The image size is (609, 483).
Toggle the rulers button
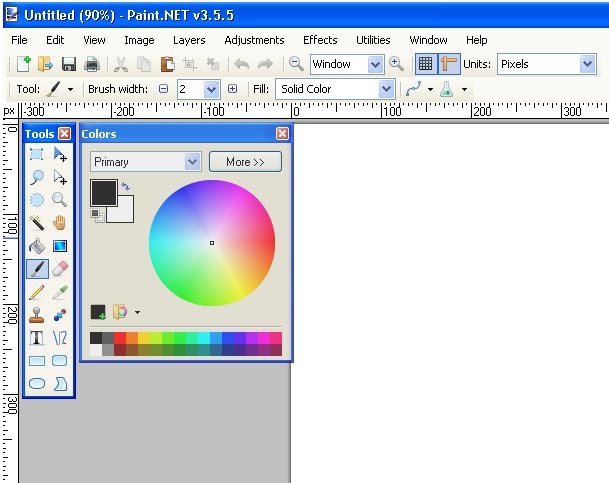coord(449,64)
